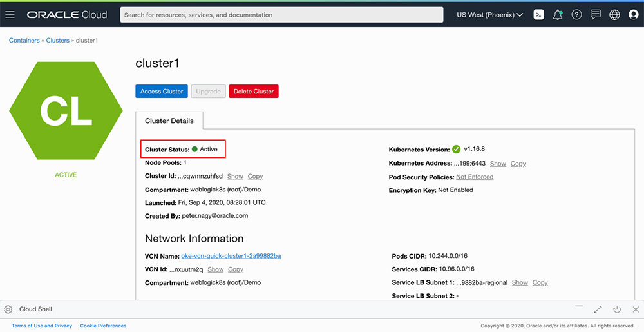The width and height of the screenshot is (644, 332).
Task: Copy the Kubernetes Address
Action: [518, 164]
